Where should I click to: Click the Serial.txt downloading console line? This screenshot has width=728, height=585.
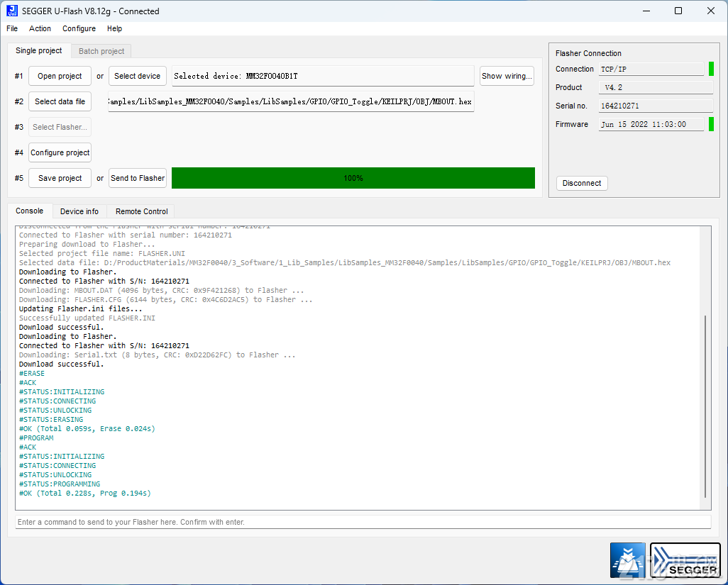click(x=158, y=355)
